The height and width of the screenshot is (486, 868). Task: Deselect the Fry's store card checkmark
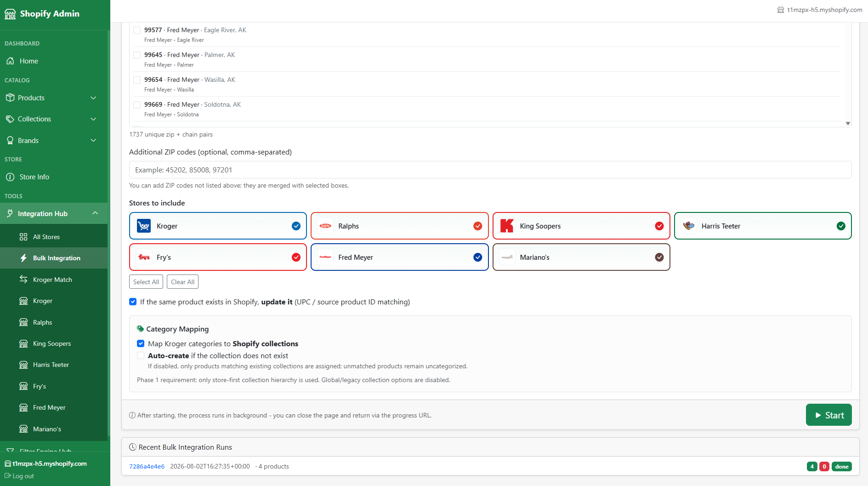pyautogui.click(x=296, y=257)
